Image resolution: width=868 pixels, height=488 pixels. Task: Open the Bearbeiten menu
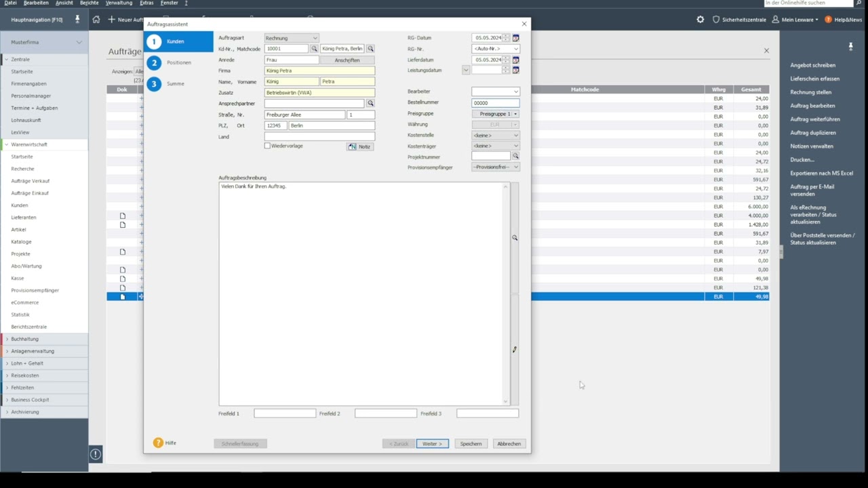(x=36, y=3)
